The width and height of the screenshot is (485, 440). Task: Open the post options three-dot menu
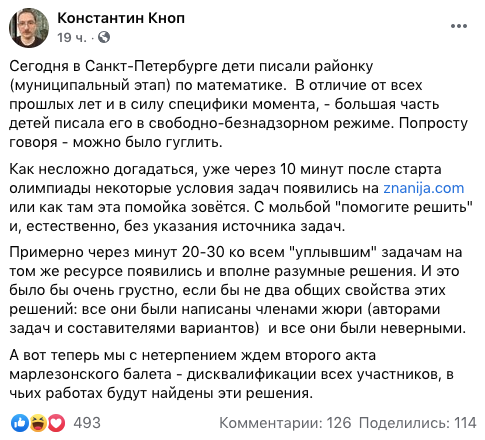pyautogui.click(x=459, y=26)
